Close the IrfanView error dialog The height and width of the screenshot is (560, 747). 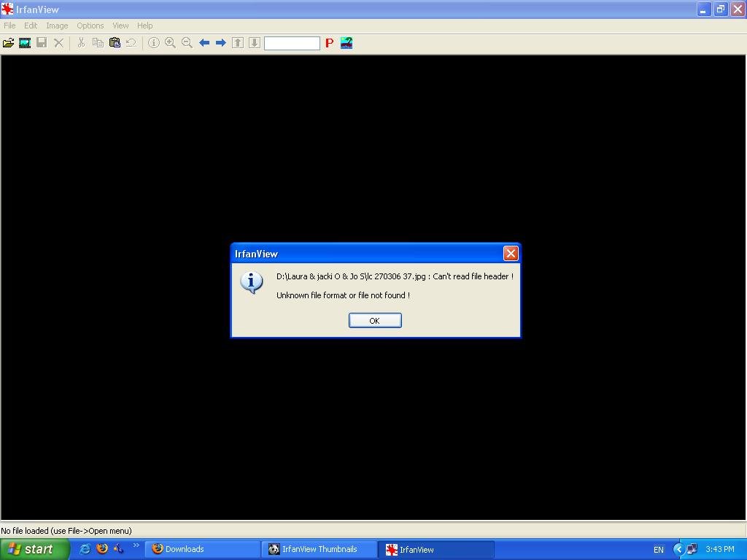(511, 253)
